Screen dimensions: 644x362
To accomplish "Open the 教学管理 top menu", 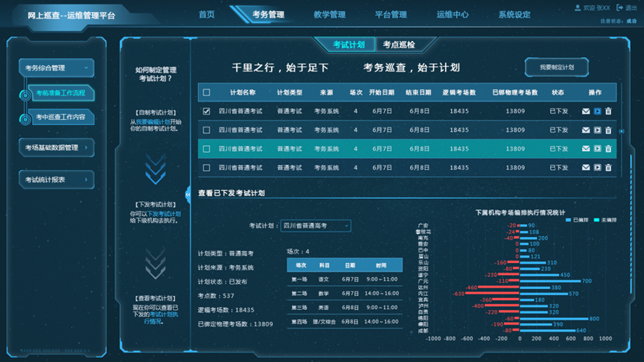I will coord(329,14).
